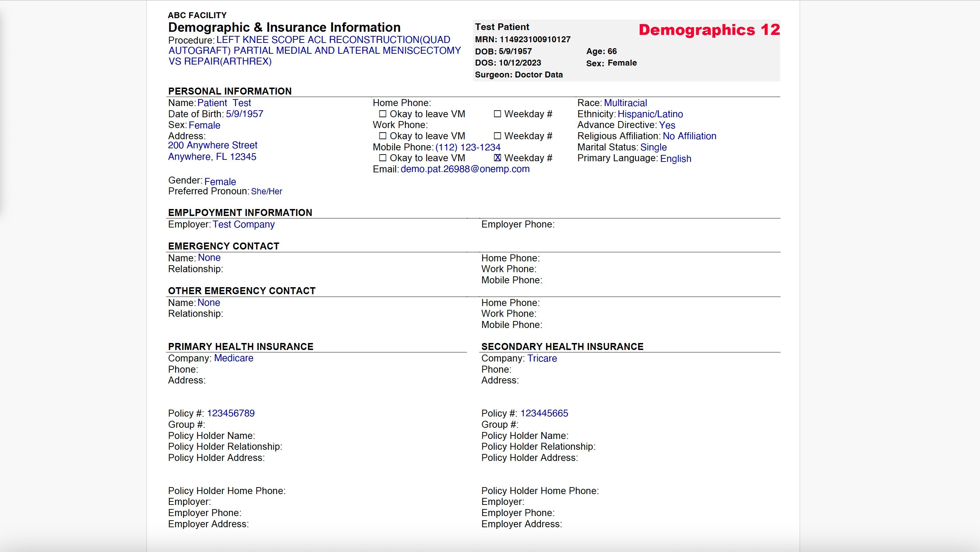Viewport: 980px width, 552px height.
Task: Check Home Phone 'Okay to leave VM' box
Action: click(x=383, y=114)
